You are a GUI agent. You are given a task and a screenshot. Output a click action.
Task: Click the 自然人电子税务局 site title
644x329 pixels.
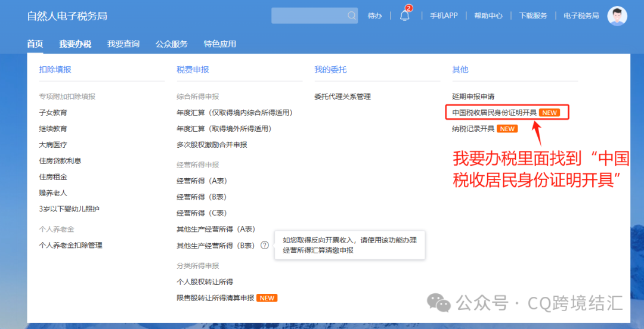point(67,17)
